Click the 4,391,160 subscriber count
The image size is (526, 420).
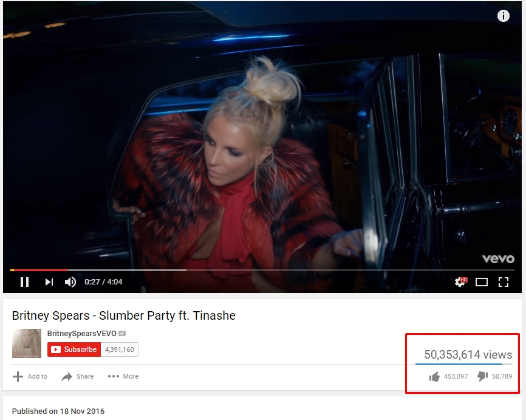tap(120, 349)
